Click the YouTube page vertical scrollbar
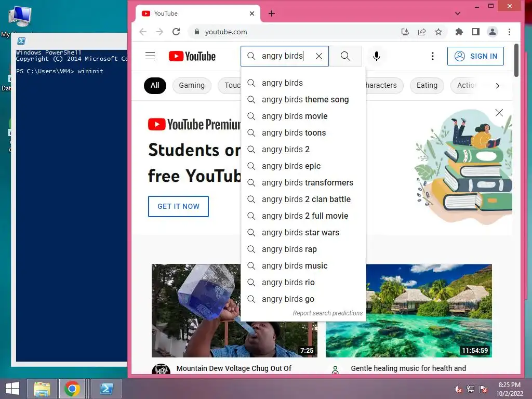The image size is (532, 399). [516, 60]
